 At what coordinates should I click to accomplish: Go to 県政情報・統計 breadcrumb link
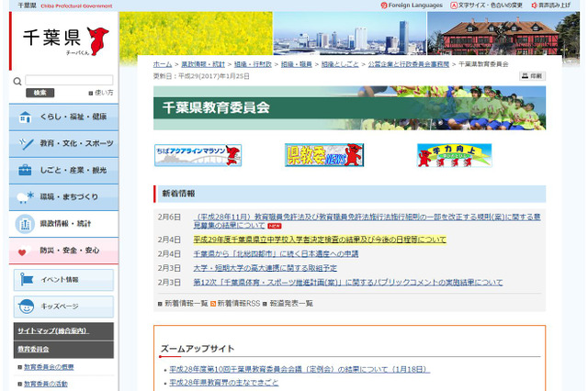coord(203,64)
